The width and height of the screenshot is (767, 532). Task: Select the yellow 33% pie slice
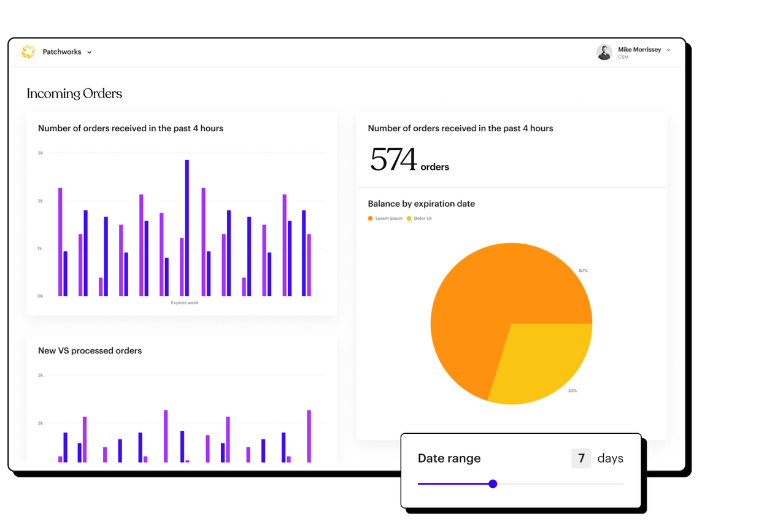tap(540, 362)
